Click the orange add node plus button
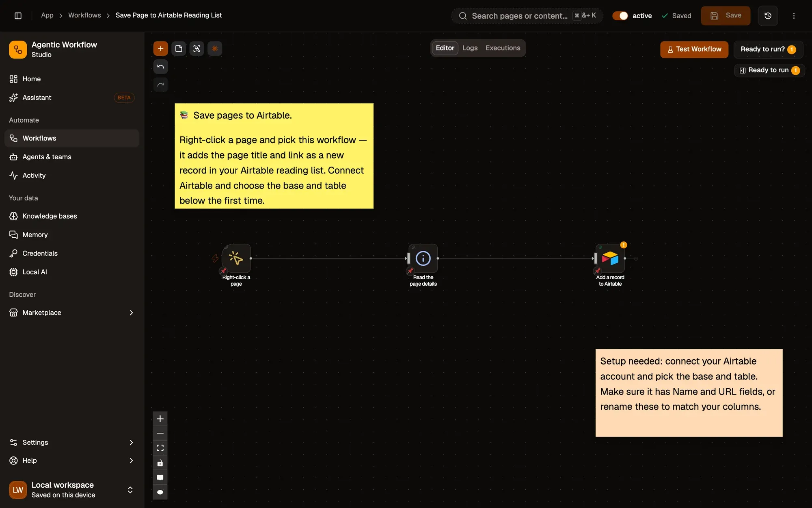The height and width of the screenshot is (508, 812). click(160, 48)
